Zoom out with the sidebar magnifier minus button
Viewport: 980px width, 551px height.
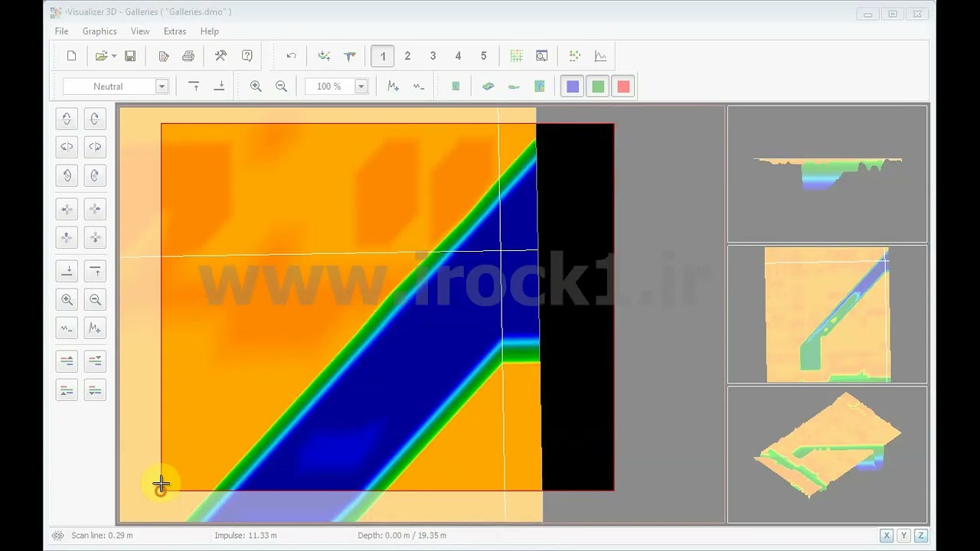[x=95, y=300]
